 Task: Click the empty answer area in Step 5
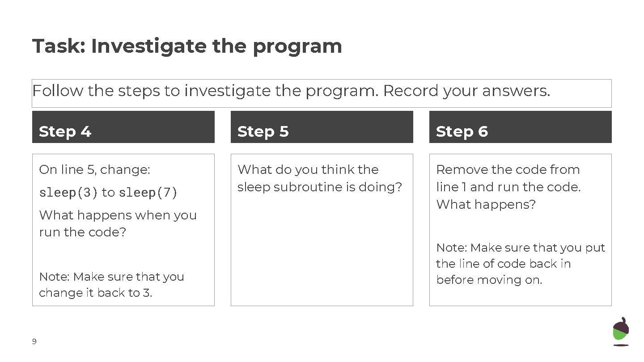point(322,250)
